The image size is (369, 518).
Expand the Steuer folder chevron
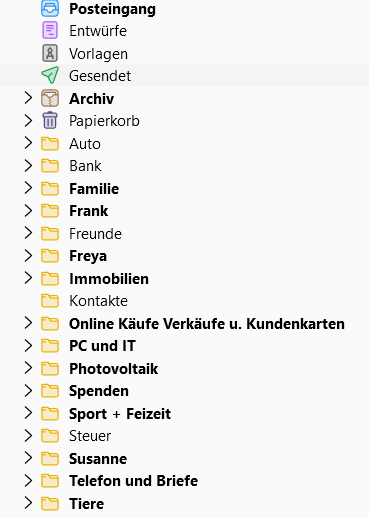[x=28, y=436]
